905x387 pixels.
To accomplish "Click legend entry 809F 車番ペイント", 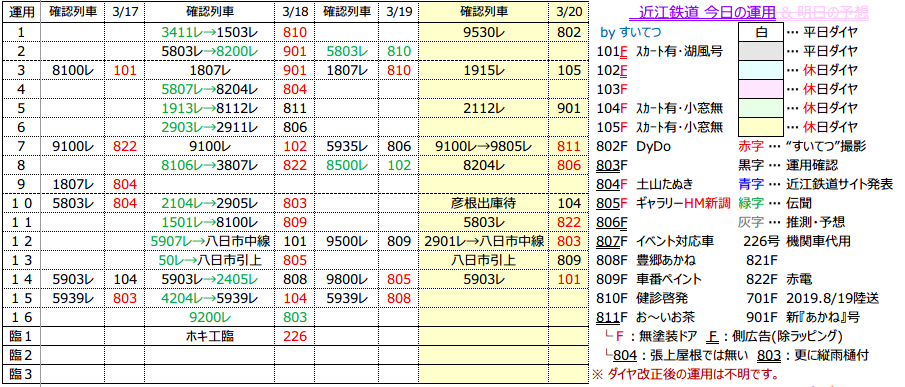I will point(650,279).
